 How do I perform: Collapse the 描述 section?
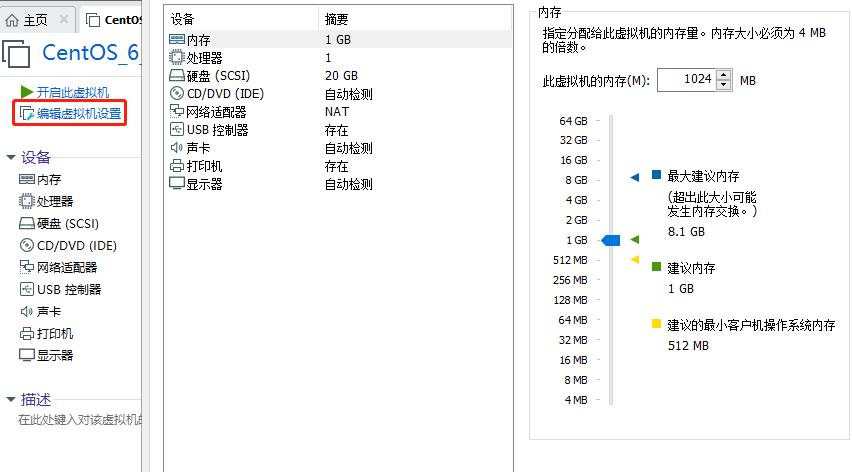click(x=10, y=399)
